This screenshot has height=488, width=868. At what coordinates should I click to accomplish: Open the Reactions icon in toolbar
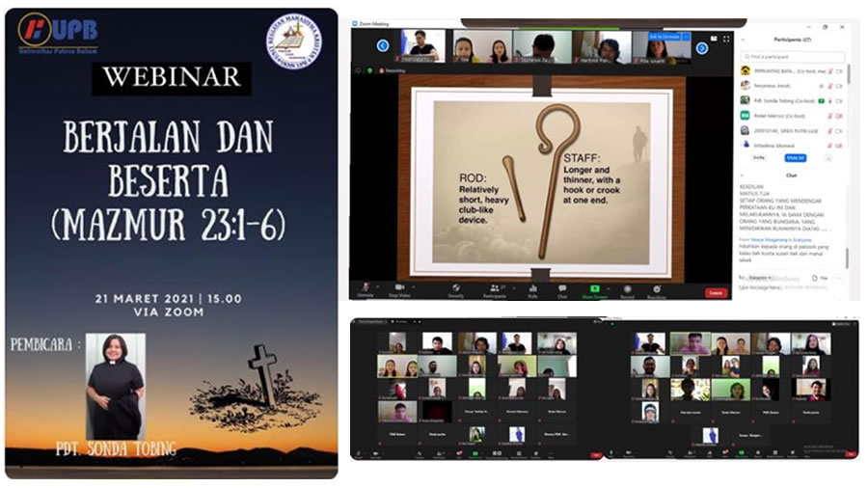(x=657, y=287)
